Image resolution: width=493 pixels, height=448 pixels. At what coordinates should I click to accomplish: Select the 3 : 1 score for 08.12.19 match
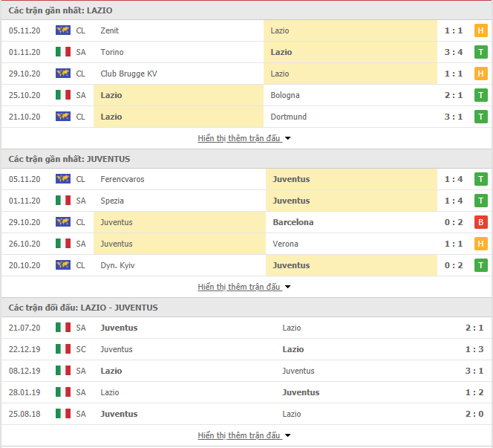474,371
